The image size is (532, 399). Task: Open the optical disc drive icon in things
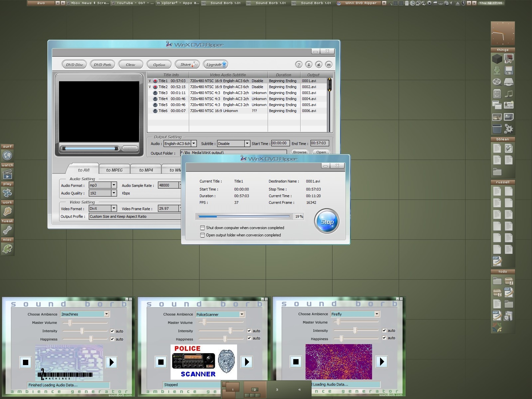pos(509,82)
